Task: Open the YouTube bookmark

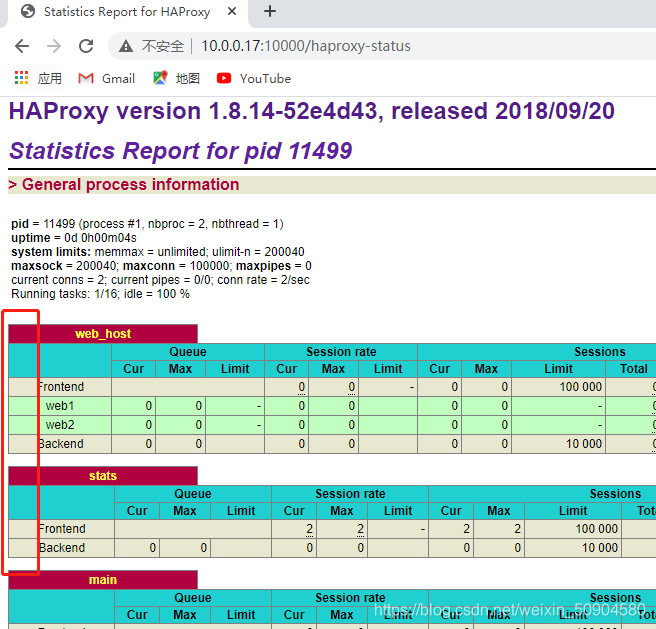Action: (254, 78)
